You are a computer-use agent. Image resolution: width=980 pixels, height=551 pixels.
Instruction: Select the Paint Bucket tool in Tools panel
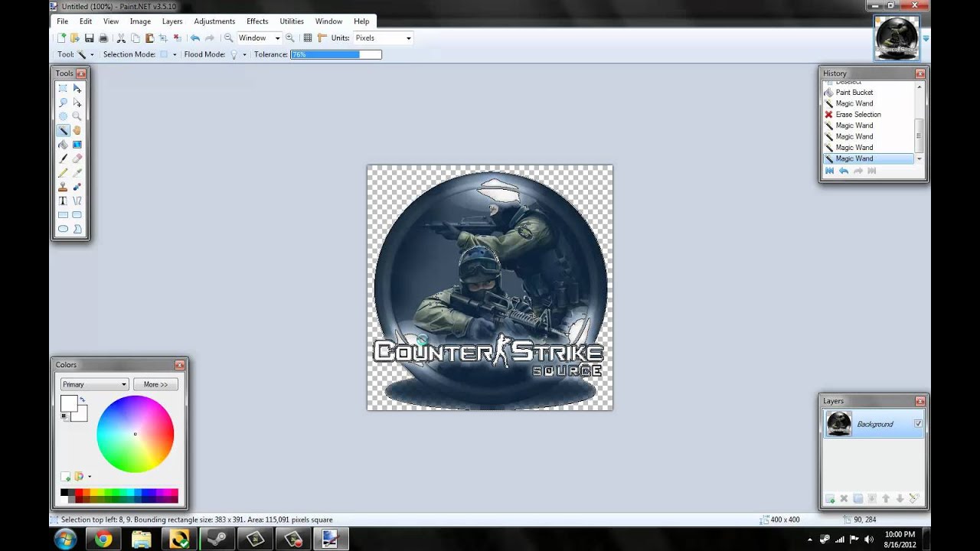(63, 145)
